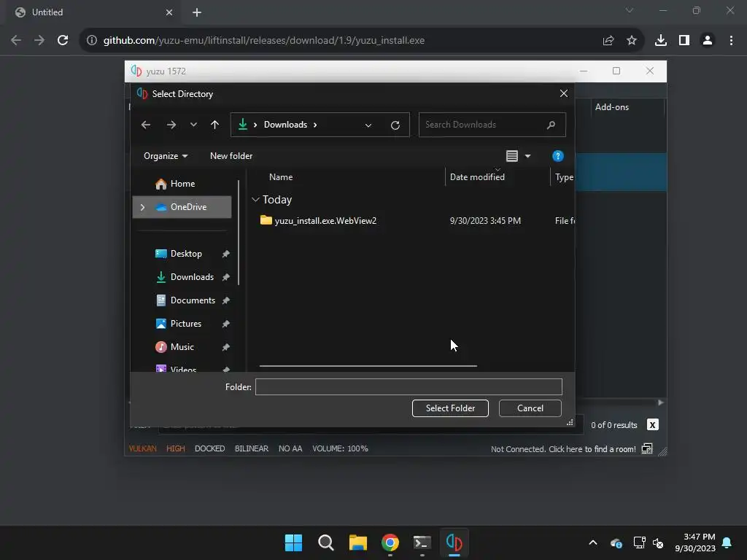Open Documents in navigation pane
Screen dimensions: 747x560
click(x=193, y=300)
